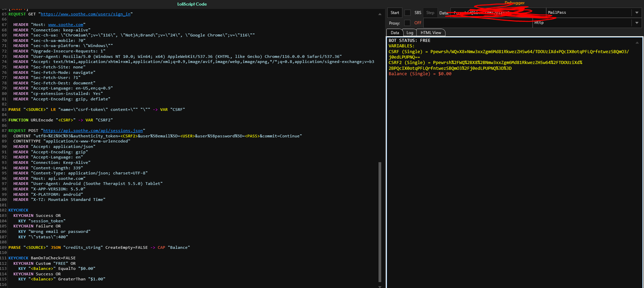
Task: Click the CONTENT authenticity_token line
Action: coord(157,136)
